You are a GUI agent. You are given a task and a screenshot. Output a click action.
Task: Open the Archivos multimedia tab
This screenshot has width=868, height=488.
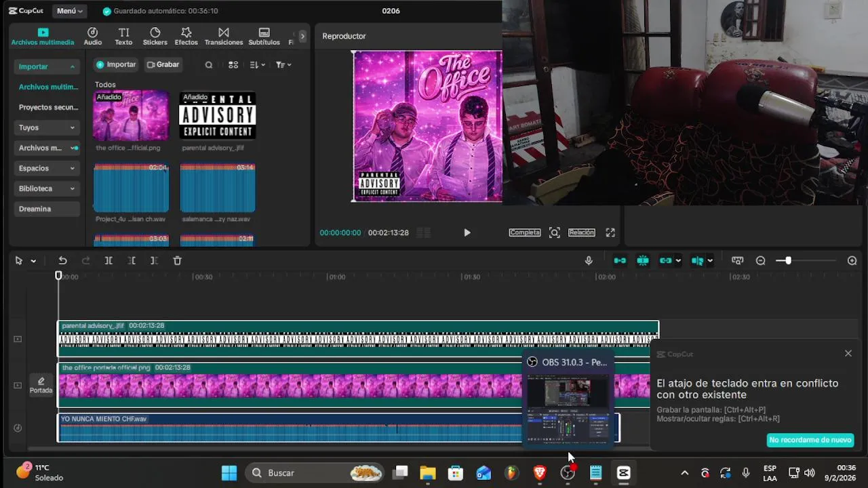coord(43,37)
